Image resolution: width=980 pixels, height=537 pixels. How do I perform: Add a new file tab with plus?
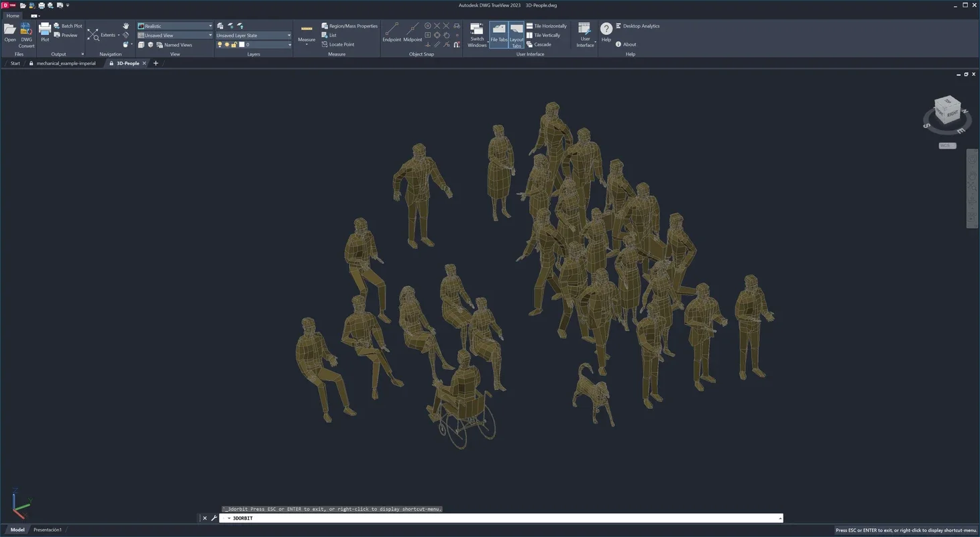point(156,63)
